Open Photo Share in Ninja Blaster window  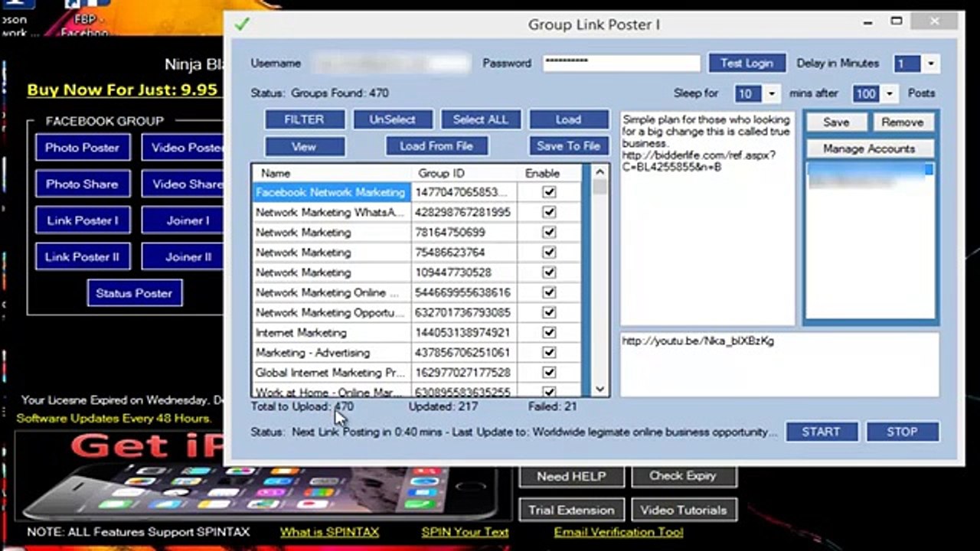click(x=83, y=184)
